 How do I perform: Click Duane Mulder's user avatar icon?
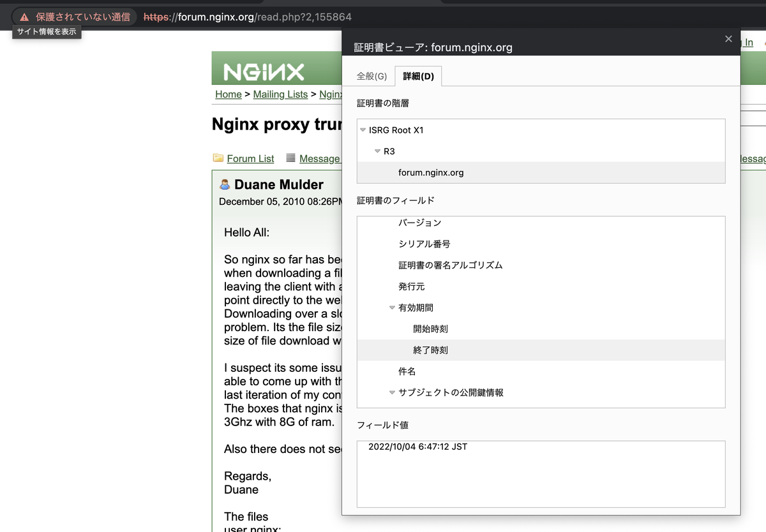tap(225, 184)
